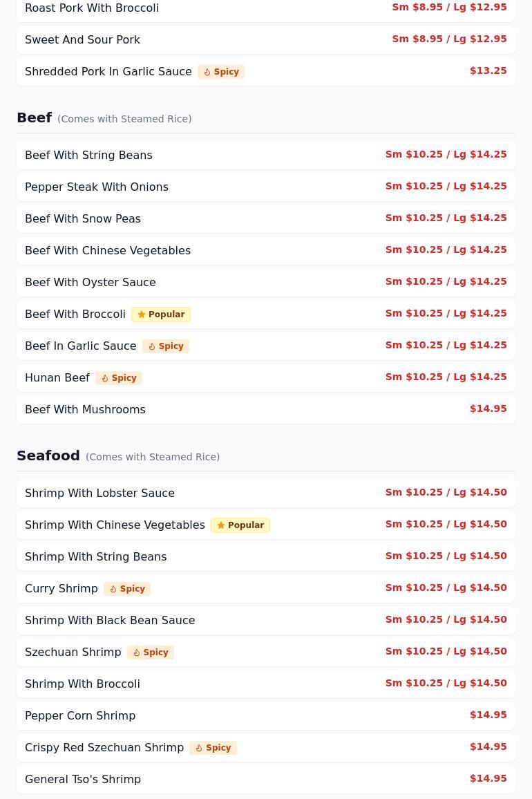Click the Seafood section heading

coord(48,455)
